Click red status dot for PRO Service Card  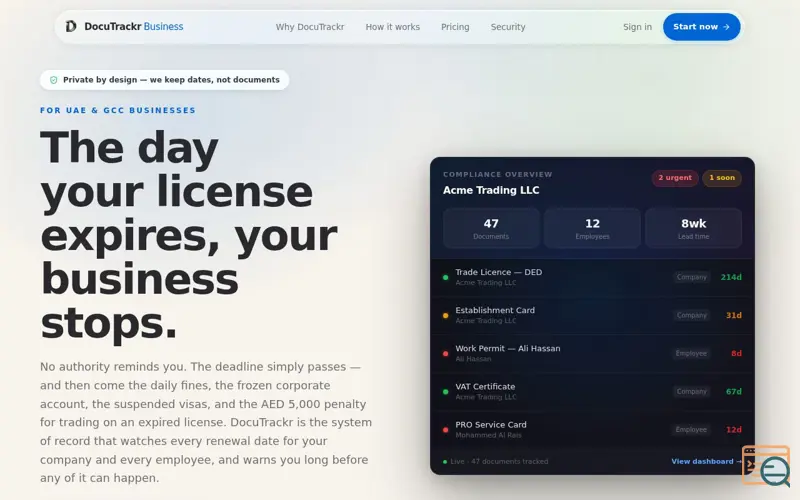tap(445, 430)
